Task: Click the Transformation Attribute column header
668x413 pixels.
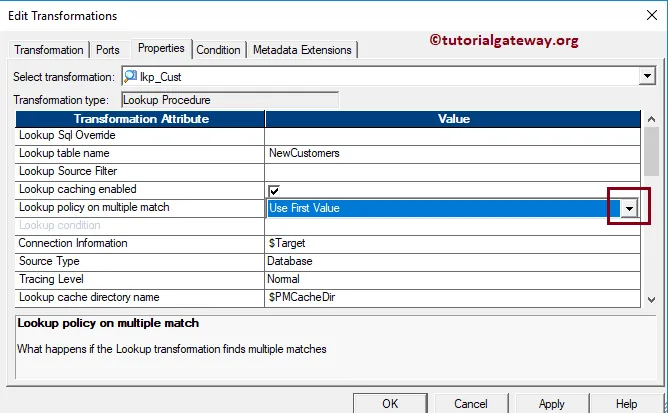Action: point(140,119)
